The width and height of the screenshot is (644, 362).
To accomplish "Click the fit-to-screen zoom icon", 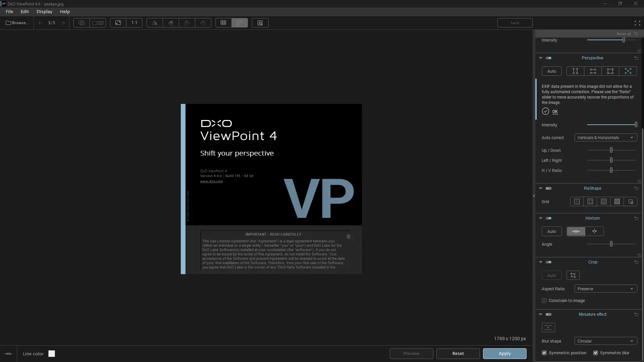I will (x=118, y=23).
